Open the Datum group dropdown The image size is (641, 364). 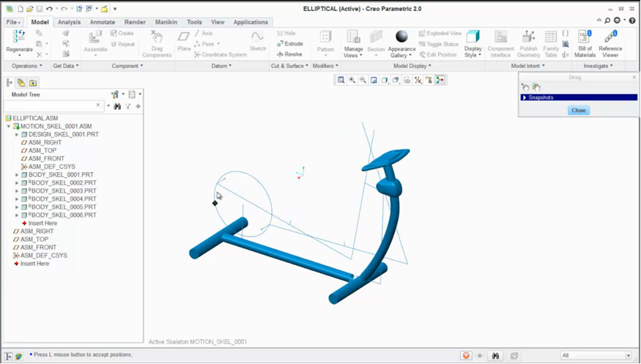click(221, 66)
